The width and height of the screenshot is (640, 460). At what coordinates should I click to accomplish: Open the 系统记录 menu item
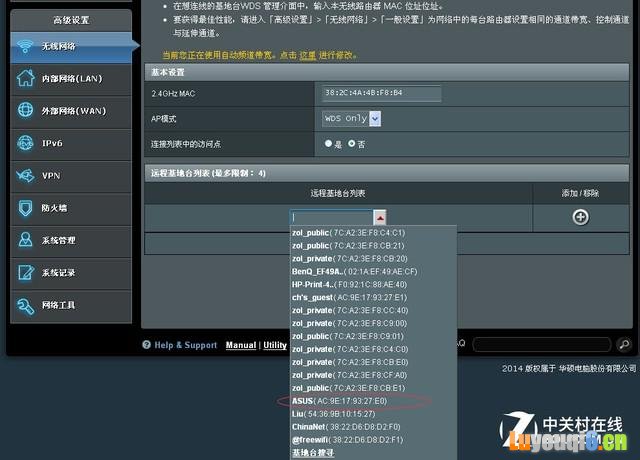pyautogui.click(x=71, y=273)
